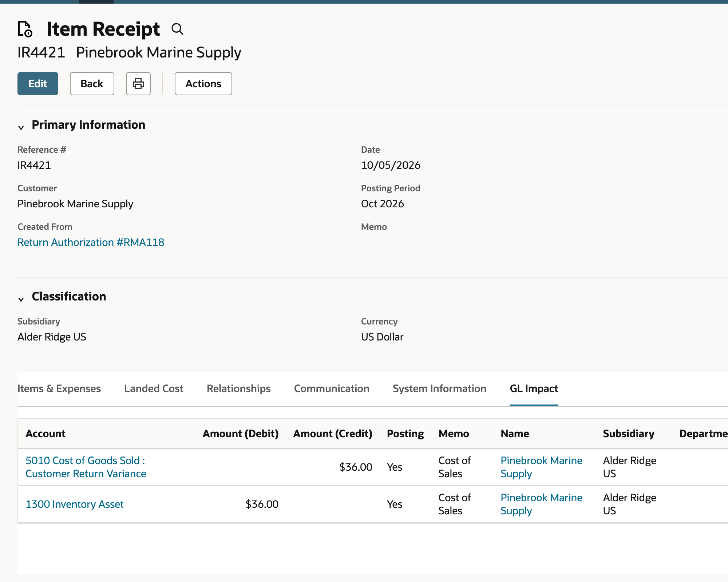Open the 1300 Inventory Asset account link
Viewport: 728px width, 582px height.
(x=75, y=504)
